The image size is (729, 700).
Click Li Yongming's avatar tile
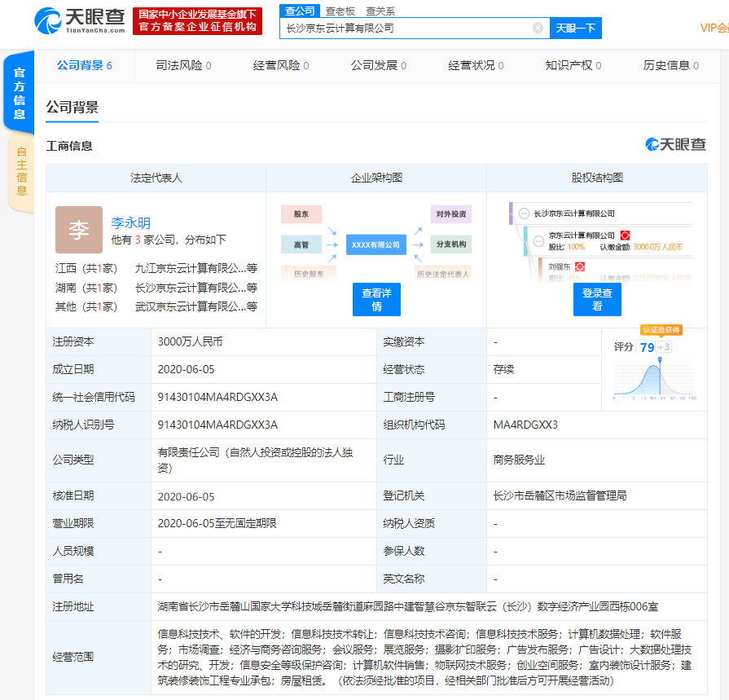(79, 230)
